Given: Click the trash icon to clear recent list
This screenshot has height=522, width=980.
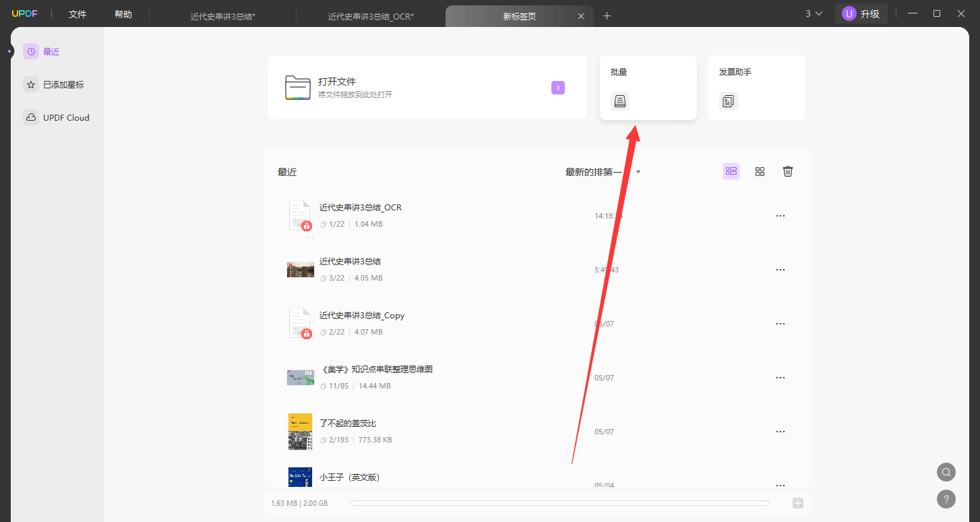Looking at the screenshot, I should (787, 171).
